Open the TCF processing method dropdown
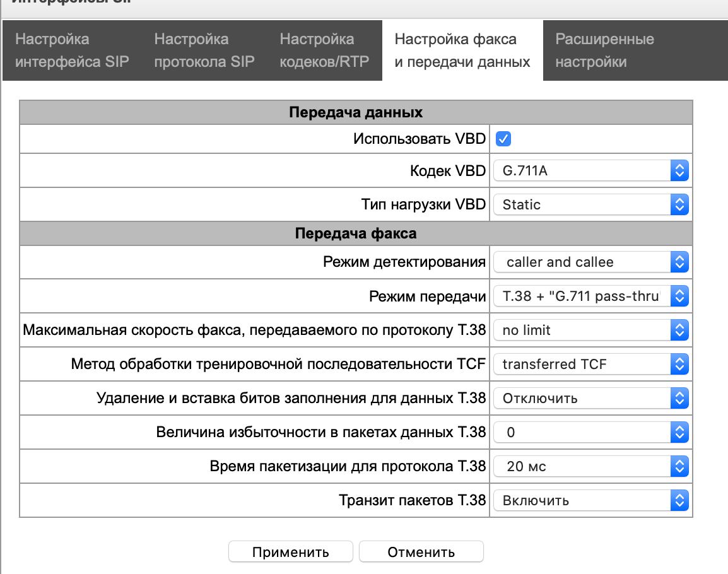728x574 pixels. 590,364
